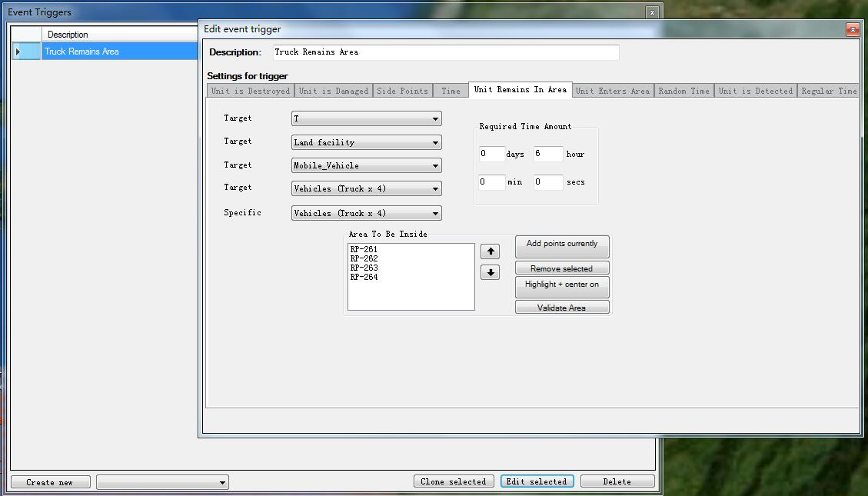The height and width of the screenshot is (496, 868).
Task: Click the hour input field
Action: point(548,154)
